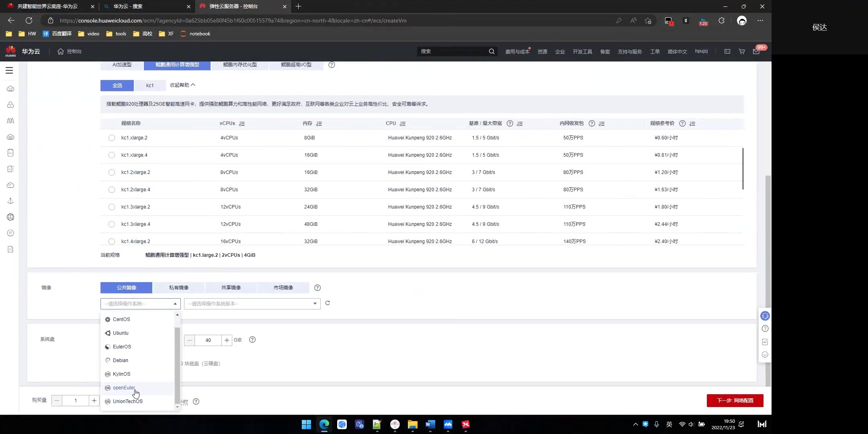The height and width of the screenshot is (434, 868).
Task: Open 费用与成本 in the header
Action: (x=517, y=51)
